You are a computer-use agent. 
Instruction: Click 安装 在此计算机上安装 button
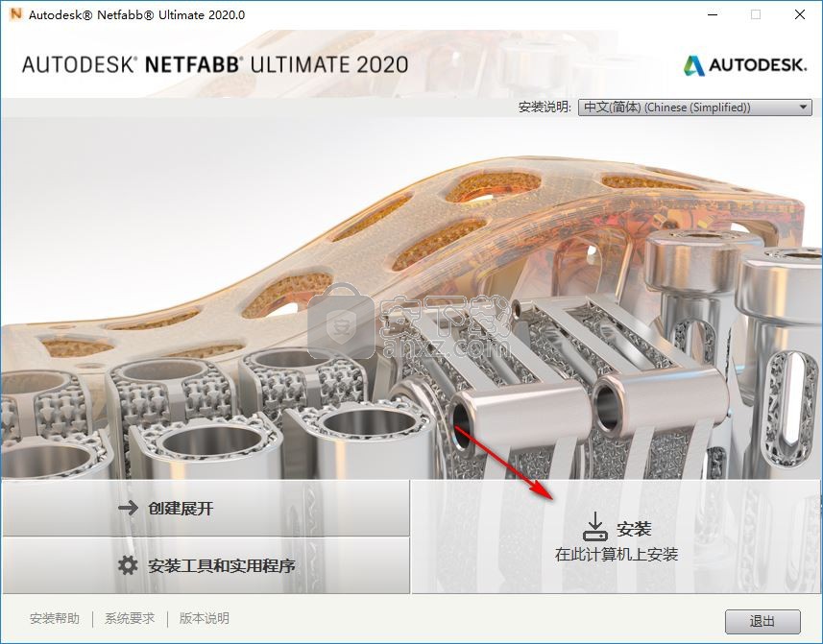pyautogui.click(x=617, y=537)
